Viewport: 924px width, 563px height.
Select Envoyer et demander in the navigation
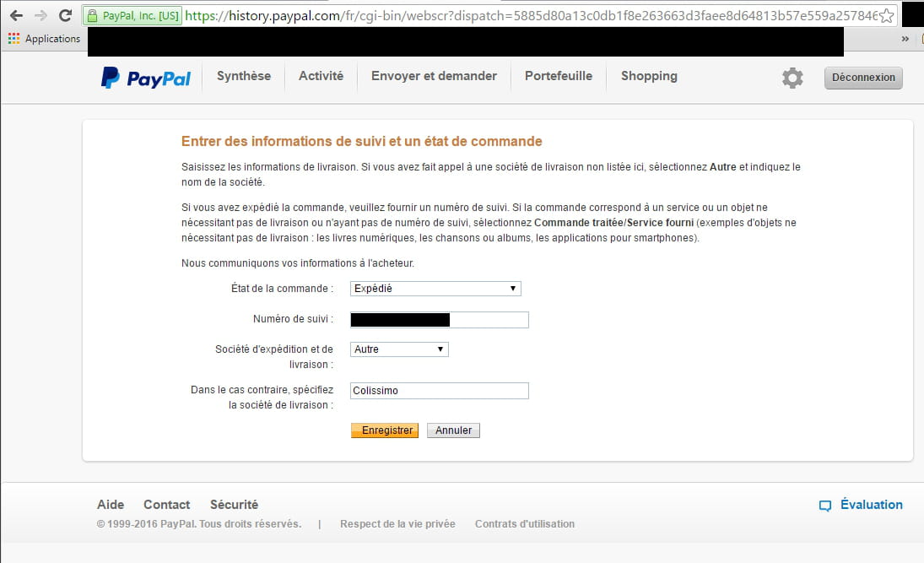(x=435, y=76)
